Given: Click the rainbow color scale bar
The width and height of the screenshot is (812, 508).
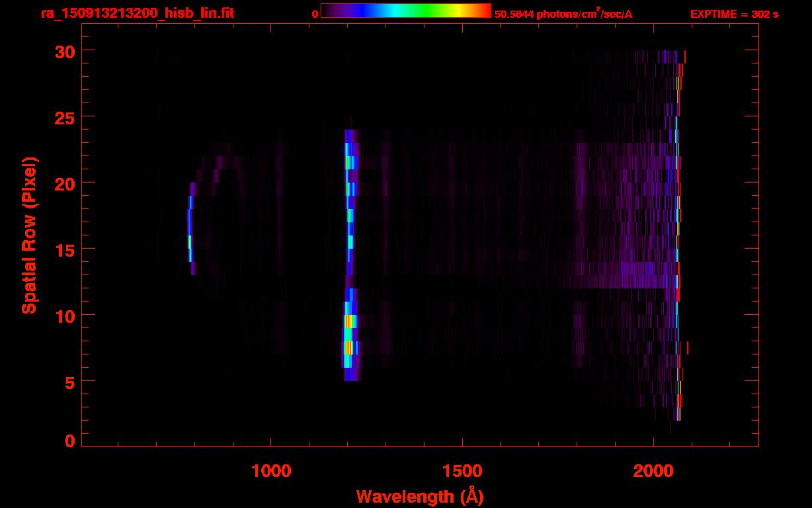Looking at the screenshot, I should (406, 11).
